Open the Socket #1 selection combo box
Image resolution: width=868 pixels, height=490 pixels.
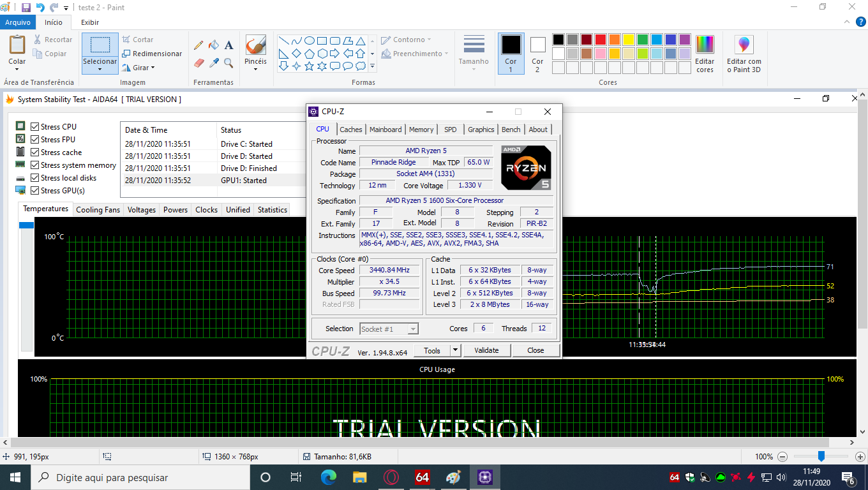(389, 329)
